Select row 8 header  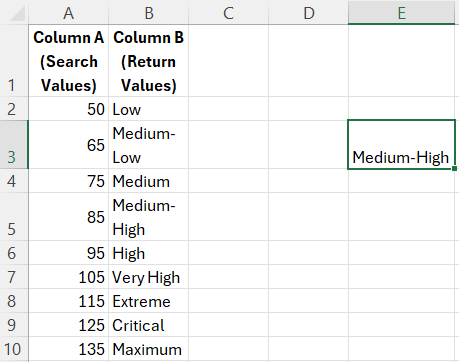click(x=14, y=301)
